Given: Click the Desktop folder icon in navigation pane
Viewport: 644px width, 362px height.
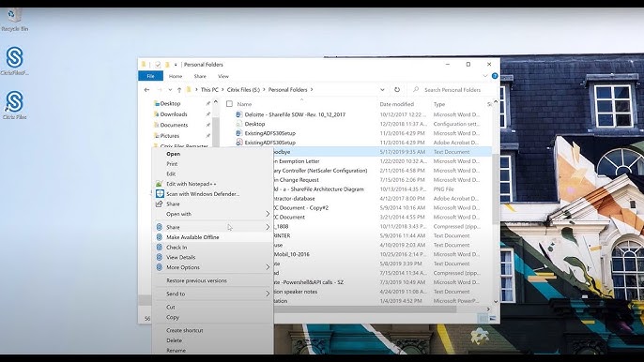Looking at the screenshot, I should coord(157,103).
